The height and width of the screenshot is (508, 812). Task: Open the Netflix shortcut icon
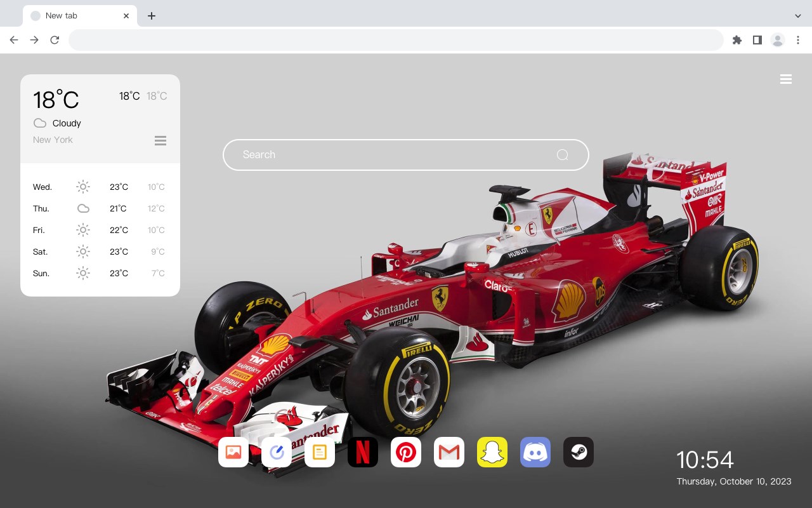363,452
